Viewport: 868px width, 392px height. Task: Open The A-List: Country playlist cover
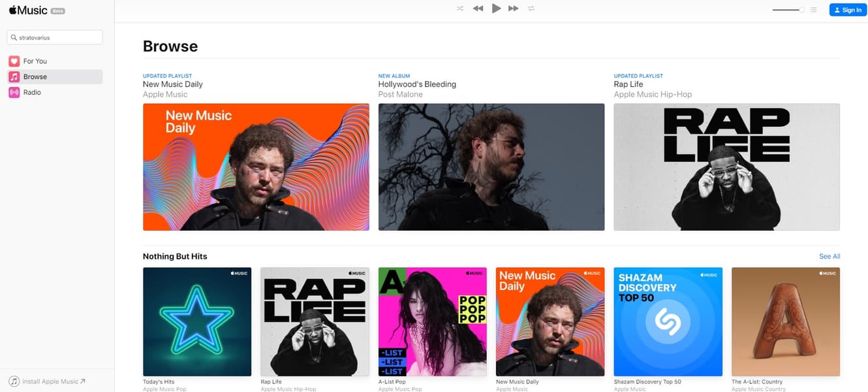[x=786, y=321]
